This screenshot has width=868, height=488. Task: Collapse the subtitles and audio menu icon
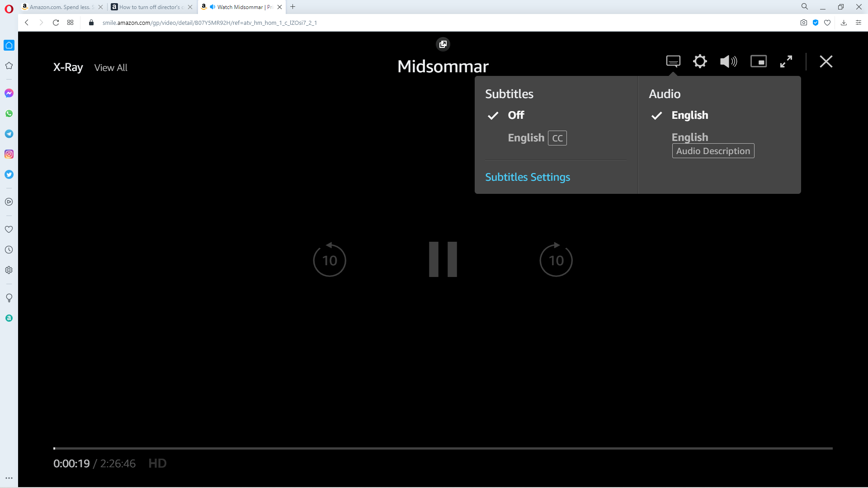tap(673, 61)
